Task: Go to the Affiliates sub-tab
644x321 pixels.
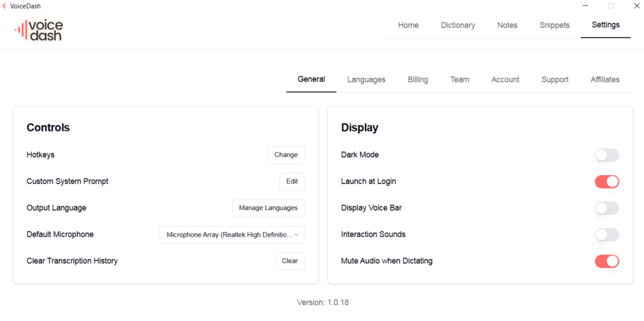Action: click(605, 80)
